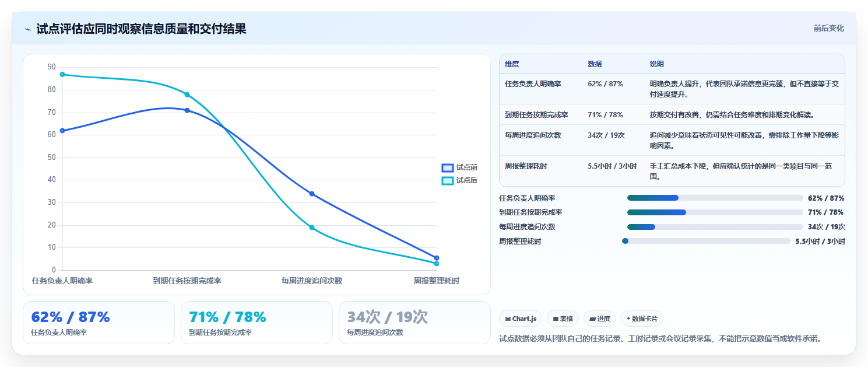
Task: Click the 每周进度追问次数 progress bar
Action: point(715,227)
